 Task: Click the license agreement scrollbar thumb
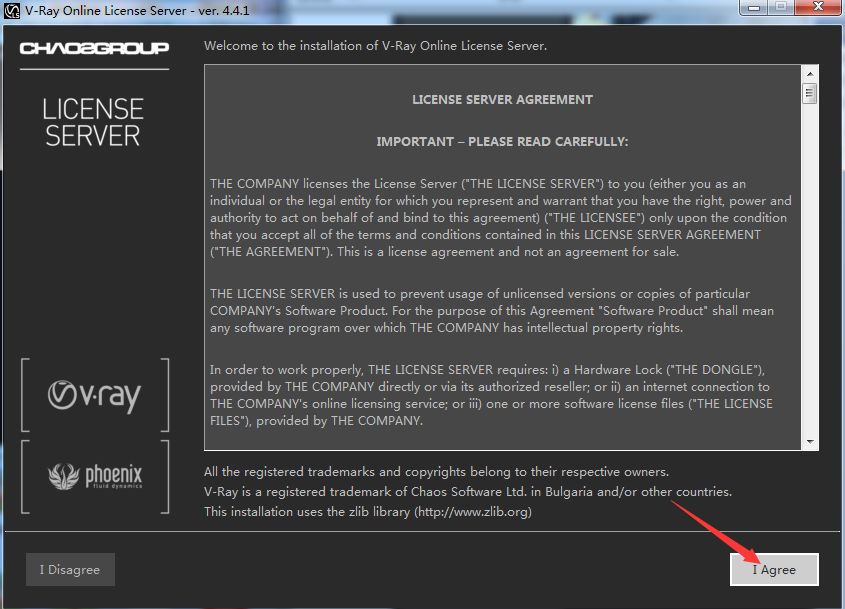[x=809, y=94]
